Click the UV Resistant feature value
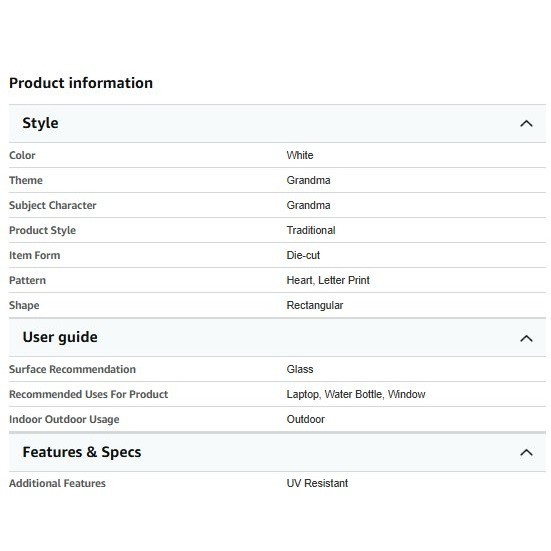The width and height of the screenshot is (551, 551). pyautogui.click(x=317, y=483)
